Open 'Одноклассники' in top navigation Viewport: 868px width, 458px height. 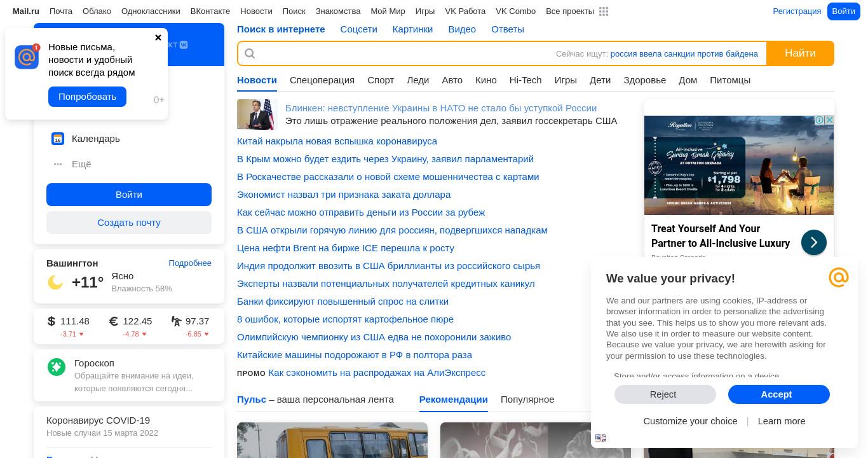tap(151, 11)
